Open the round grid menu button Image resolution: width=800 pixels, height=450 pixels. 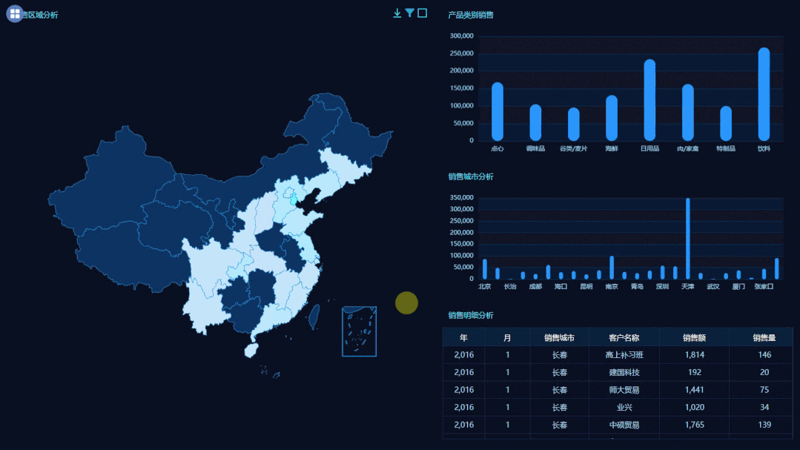pyautogui.click(x=14, y=14)
